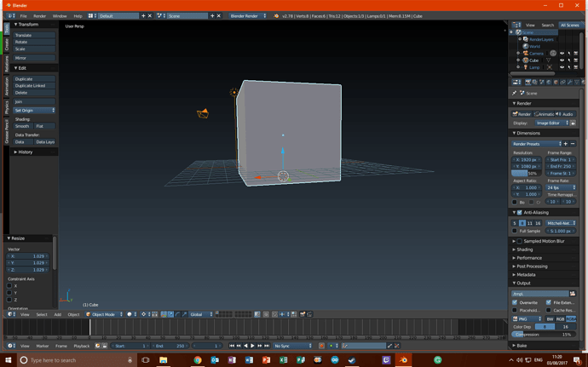Enable the Placeholders checkbox

click(515, 310)
